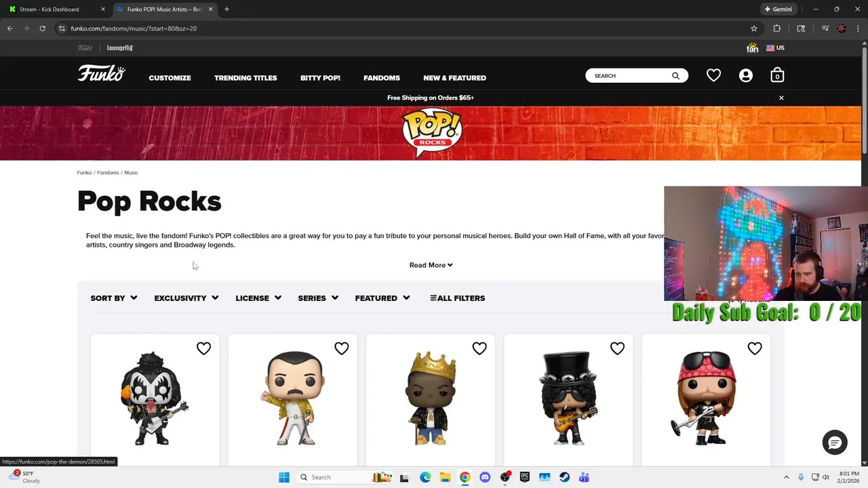Open the Loungefly brand logo link
Viewport: 868px width, 488px height.
pos(120,48)
